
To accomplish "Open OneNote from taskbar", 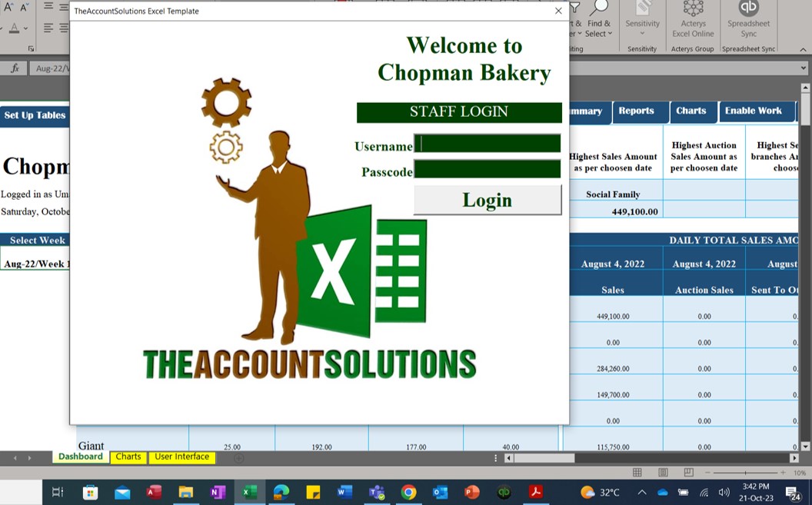I will 218,492.
